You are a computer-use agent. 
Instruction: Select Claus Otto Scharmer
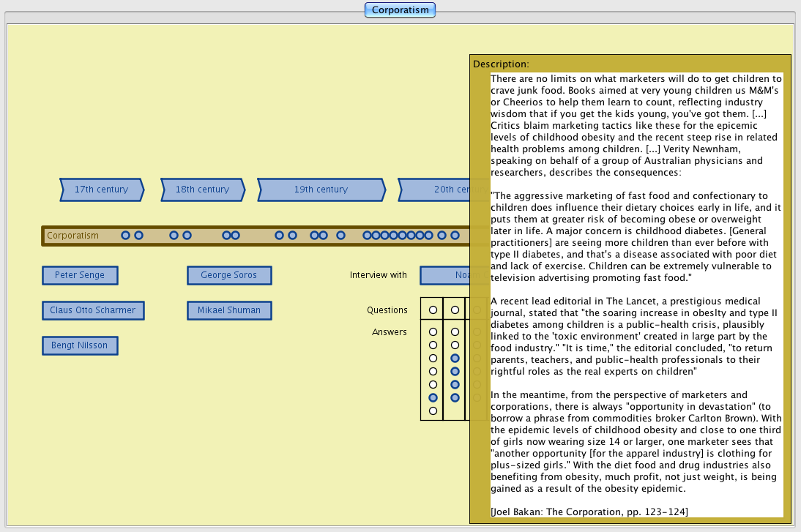coord(93,310)
